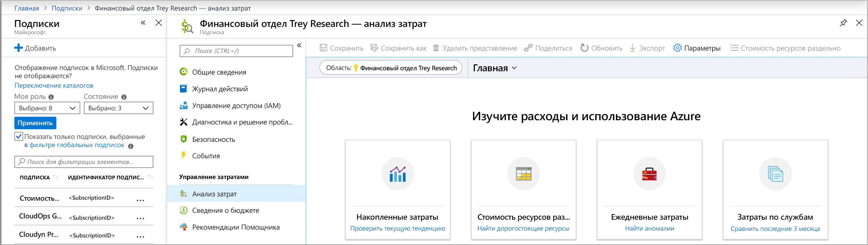
Task: Click the Общие сведения icon in the menu
Action: 183,72
